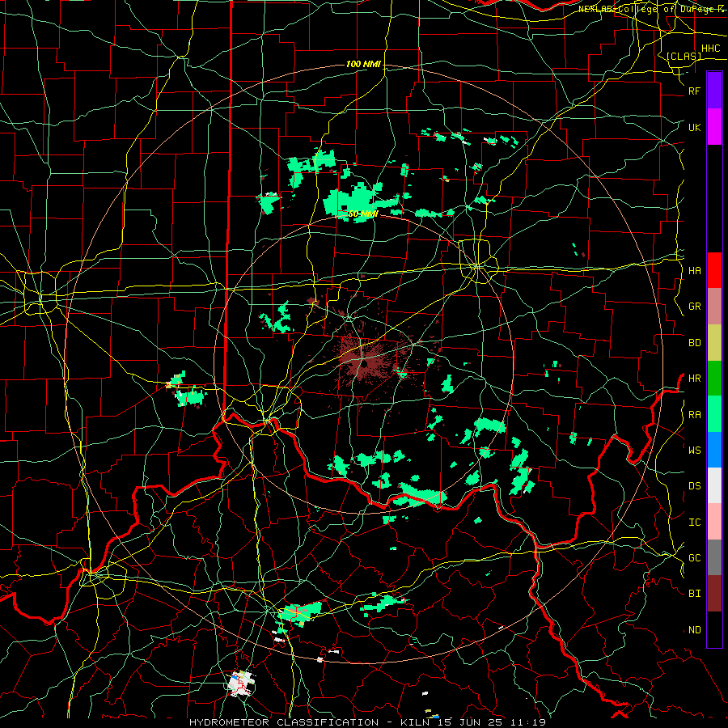Select the HA legend label
This screenshot has width=728, height=728.
[694, 270]
